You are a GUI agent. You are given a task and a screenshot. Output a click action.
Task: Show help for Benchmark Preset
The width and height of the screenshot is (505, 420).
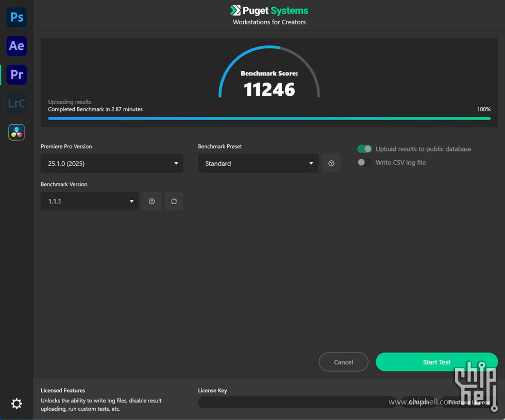pos(331,163)
